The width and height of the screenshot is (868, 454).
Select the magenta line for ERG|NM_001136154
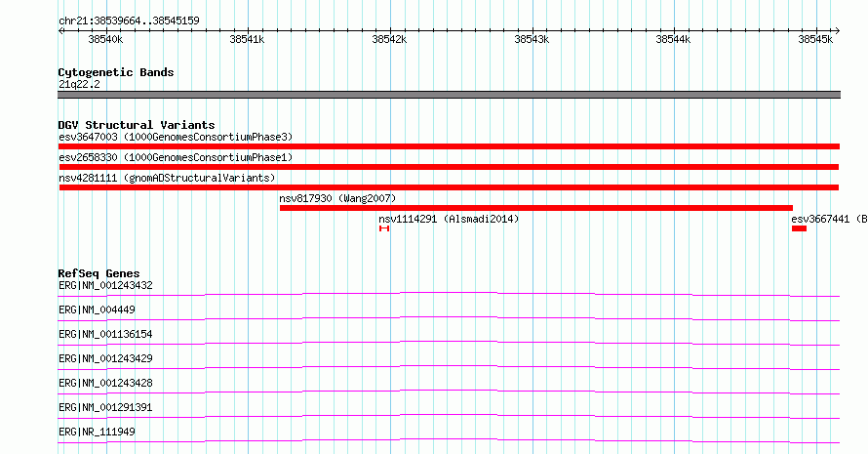449,343
